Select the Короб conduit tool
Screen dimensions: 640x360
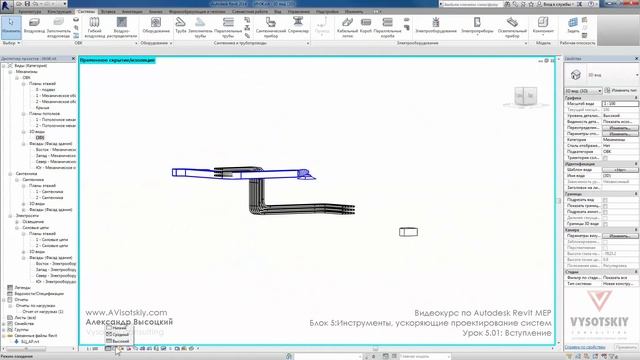366,25
